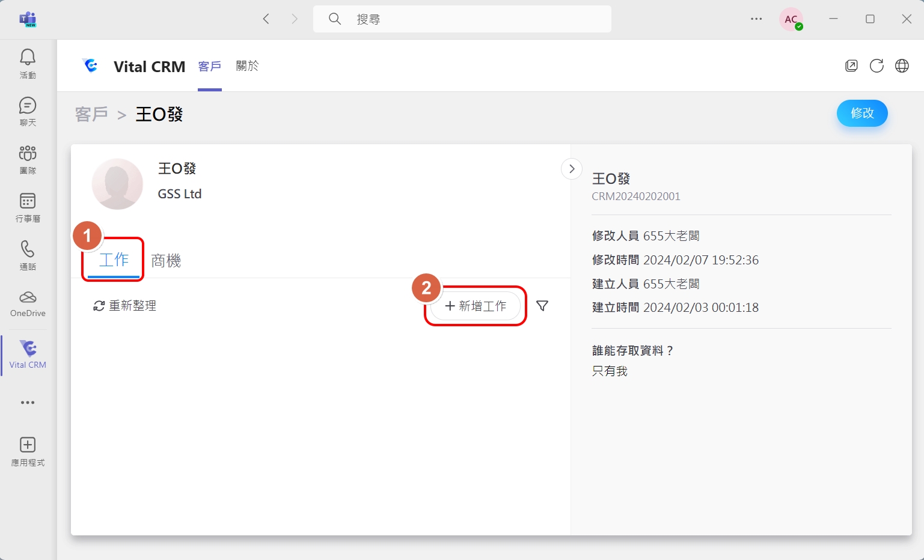This screenshot has width=924, height=560.
Task: Click the 修改 button
Action: pyautogui.click(x=861, y=113)
